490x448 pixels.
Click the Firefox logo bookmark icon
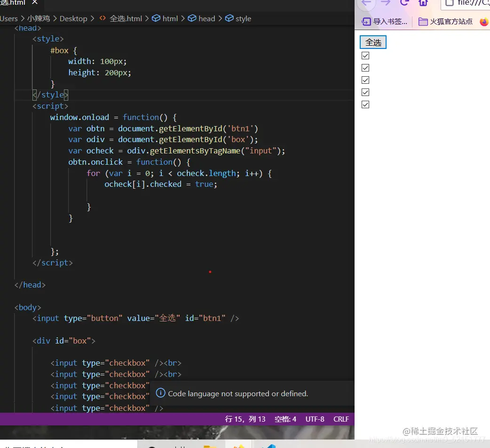pyautogui.click(x=484, y=22)
